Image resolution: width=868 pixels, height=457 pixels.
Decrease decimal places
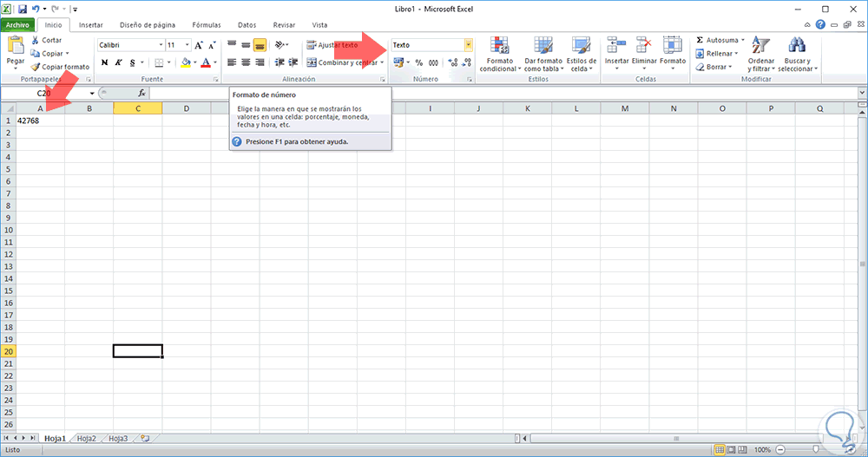click(467, 62)
